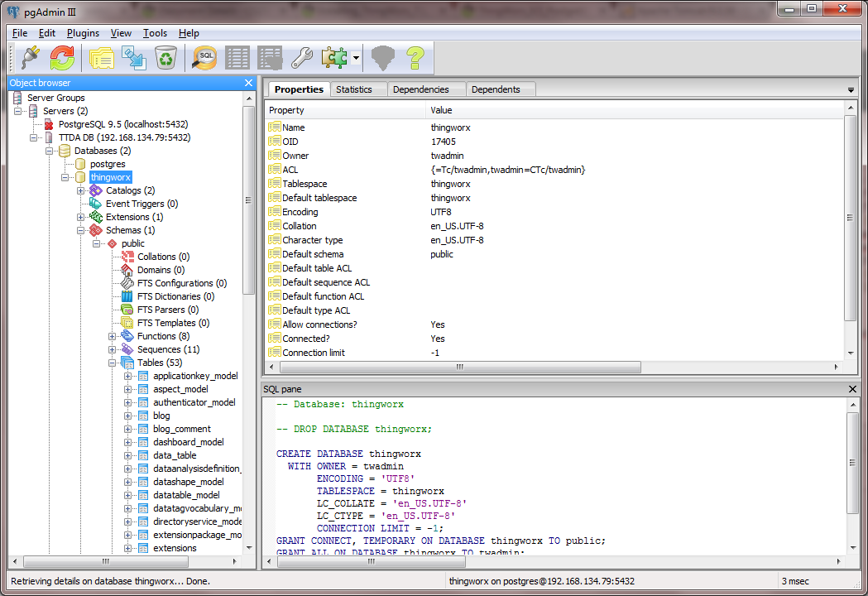Refresh the selected object via toolbar
This screenshot has width=868, height=596.
tap(63, 58)
